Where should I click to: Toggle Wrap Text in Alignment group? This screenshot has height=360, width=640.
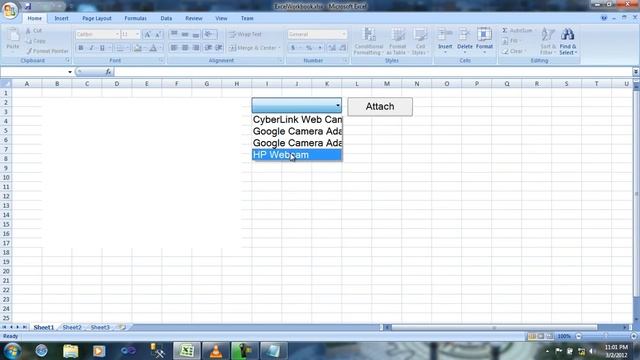[x=246, y=34]
